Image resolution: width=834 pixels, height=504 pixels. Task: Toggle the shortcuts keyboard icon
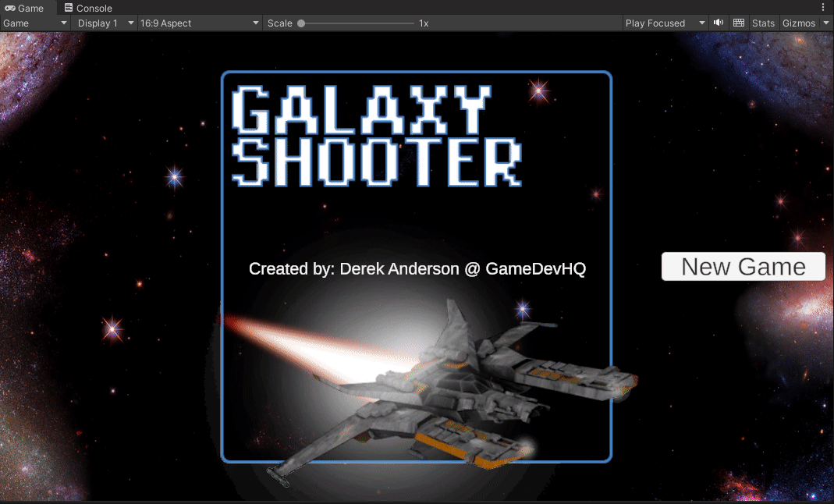click(739, 23)
